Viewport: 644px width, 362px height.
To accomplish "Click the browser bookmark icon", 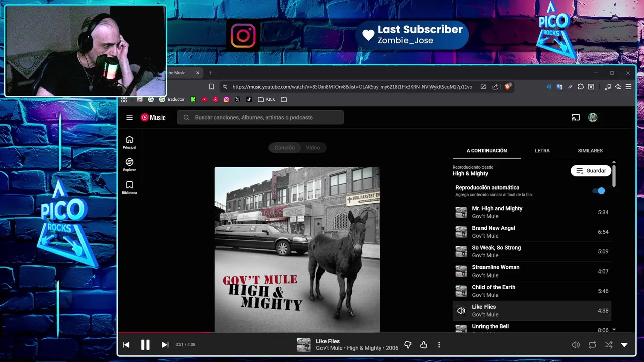I will [x=211, y=87].
